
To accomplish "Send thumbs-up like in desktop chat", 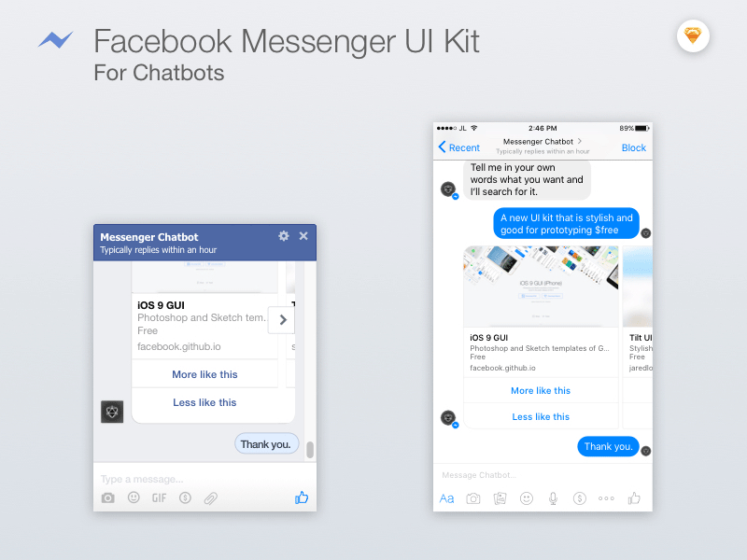I will click(x=302, y=497).
